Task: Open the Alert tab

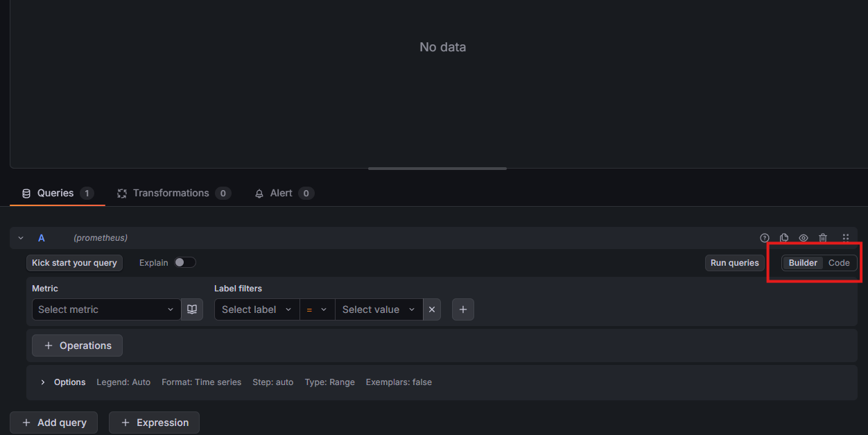Action: point(281,194)
